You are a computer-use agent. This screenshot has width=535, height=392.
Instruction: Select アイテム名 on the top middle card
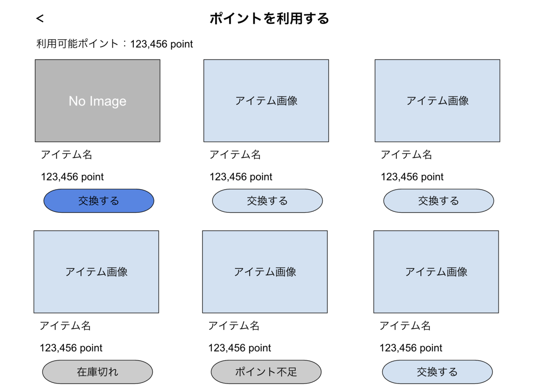pos(234,155)
